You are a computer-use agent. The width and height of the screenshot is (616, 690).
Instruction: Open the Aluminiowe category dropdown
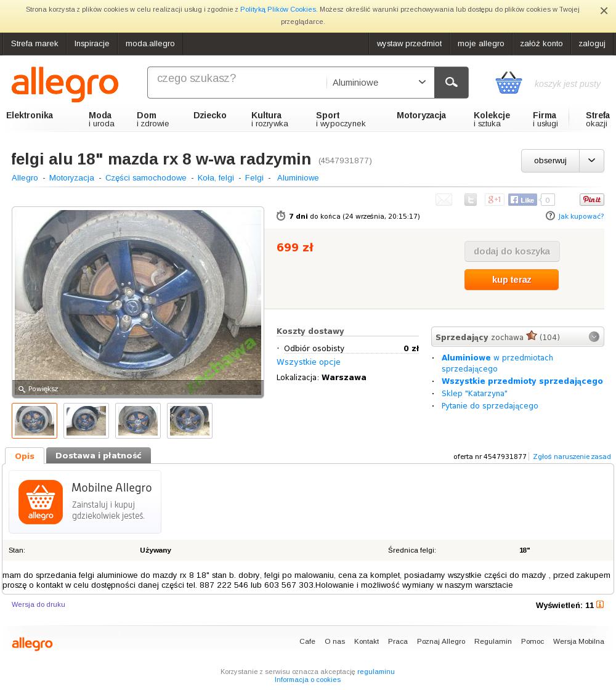point(379,83)
